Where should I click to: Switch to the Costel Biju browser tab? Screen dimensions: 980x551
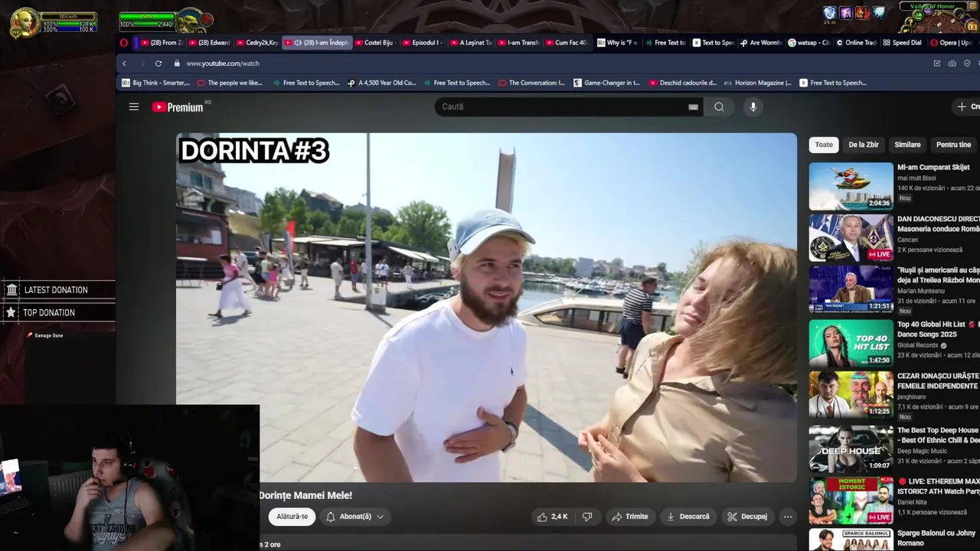click(x=373, y=43)
